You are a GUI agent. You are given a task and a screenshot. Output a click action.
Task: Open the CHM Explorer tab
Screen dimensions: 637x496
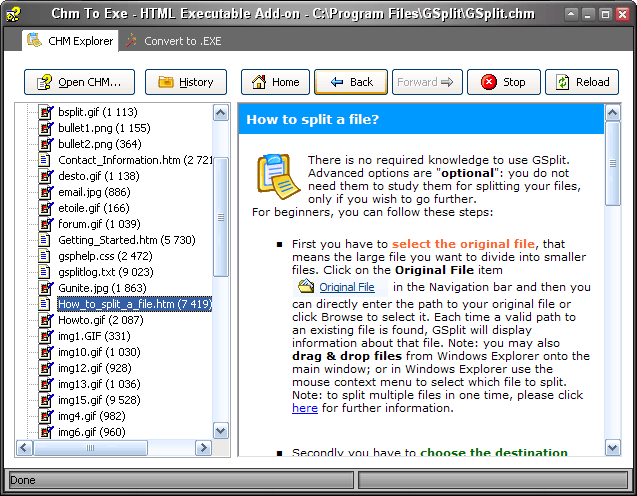70,41
